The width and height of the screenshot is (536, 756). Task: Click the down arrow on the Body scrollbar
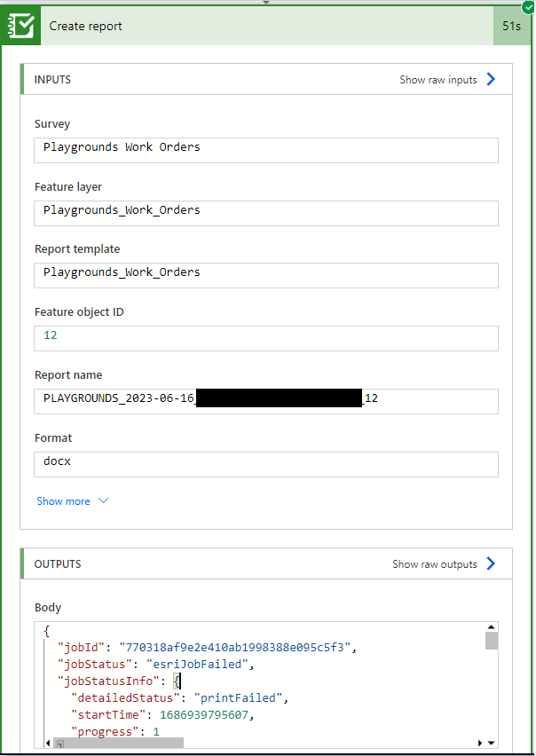(x=490, y=741)
